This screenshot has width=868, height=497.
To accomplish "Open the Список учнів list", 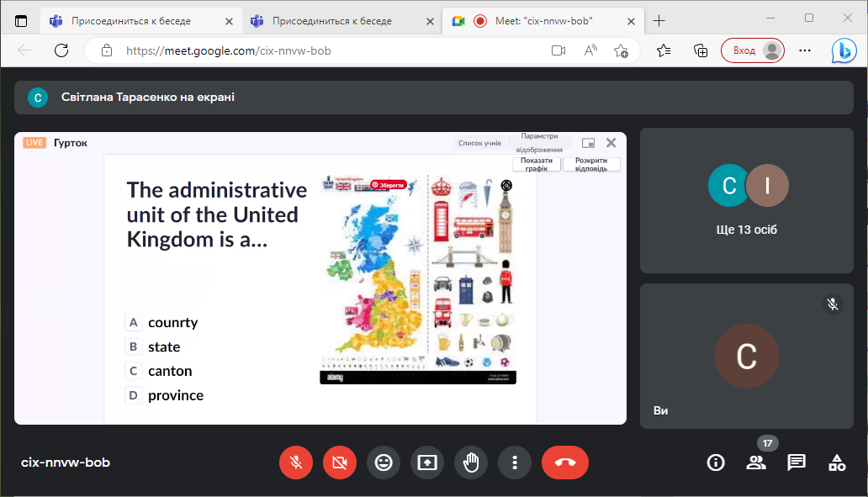I will point(479,143).
